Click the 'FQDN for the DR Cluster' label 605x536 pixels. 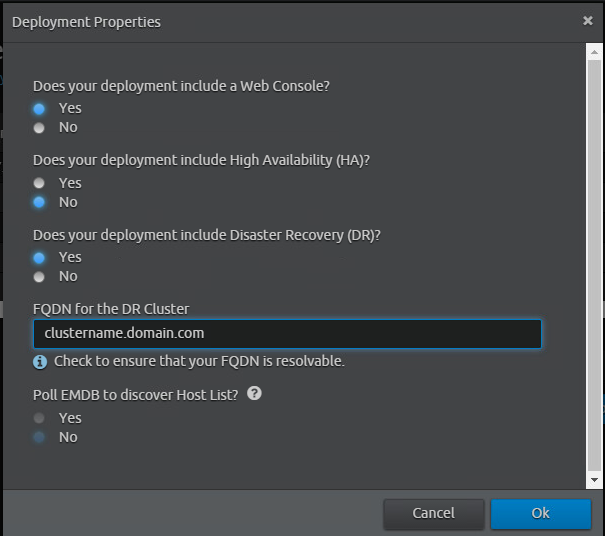click(x=111, y=308)
